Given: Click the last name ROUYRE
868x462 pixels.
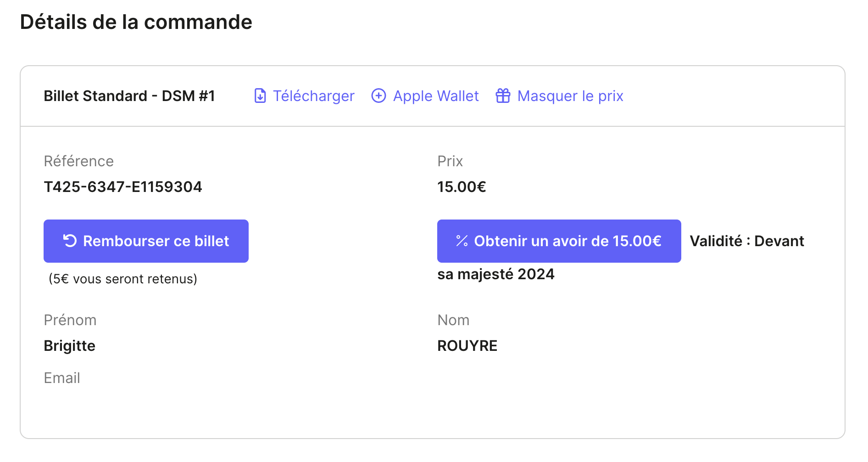Looking at the screenshot, I should click(x=467, y=346).
